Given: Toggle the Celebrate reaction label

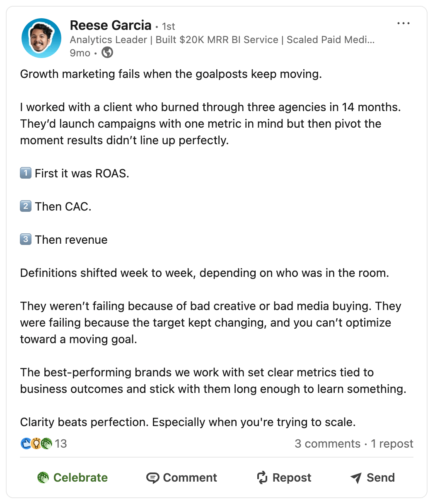Looking at the screenshot, I should [x=80, y=477].
